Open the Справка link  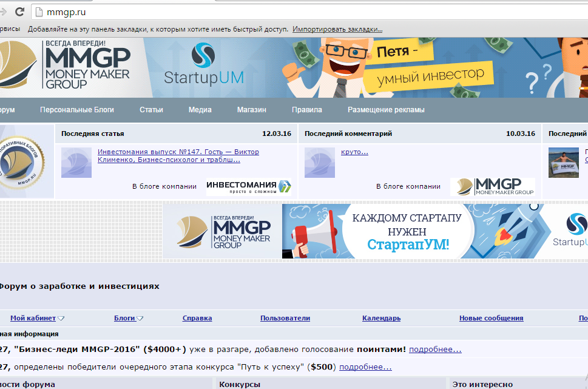[197, 318]
